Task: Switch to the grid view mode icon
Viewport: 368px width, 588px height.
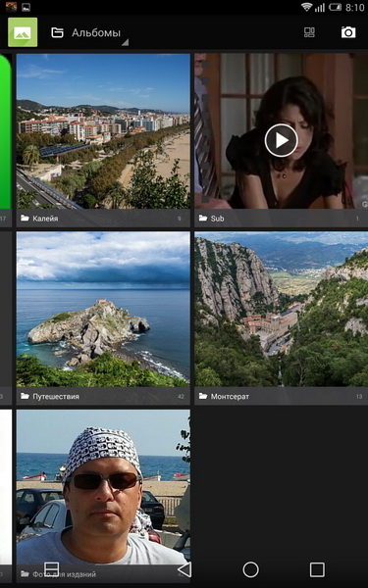Action: click(309, 32)
